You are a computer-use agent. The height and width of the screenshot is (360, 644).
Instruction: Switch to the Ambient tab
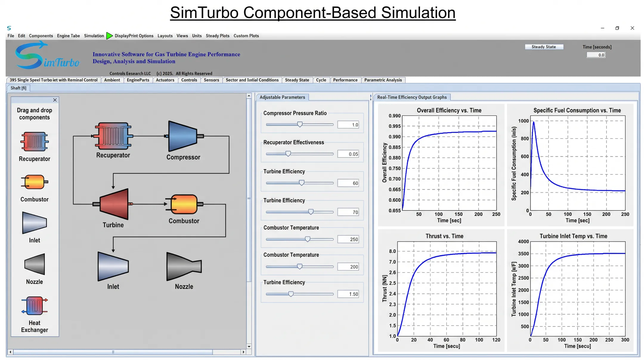(x=112, y=80)
